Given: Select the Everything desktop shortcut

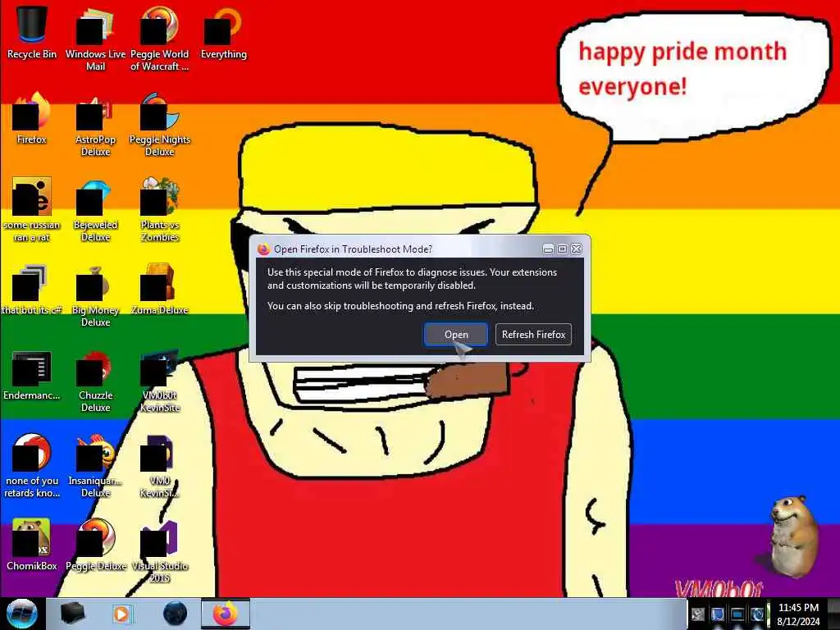Looking at the screenshot, I should 223,33.
